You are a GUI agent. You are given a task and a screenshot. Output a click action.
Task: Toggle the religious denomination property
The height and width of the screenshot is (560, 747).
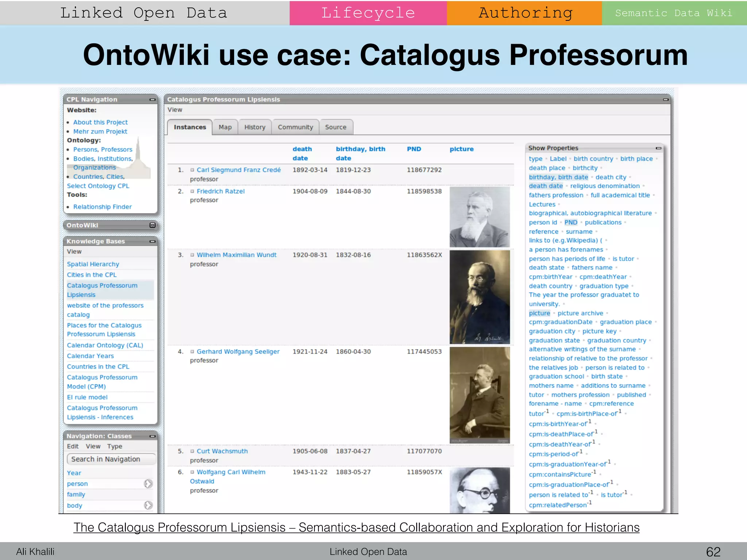pyautogui.click(x=605, y=186)
